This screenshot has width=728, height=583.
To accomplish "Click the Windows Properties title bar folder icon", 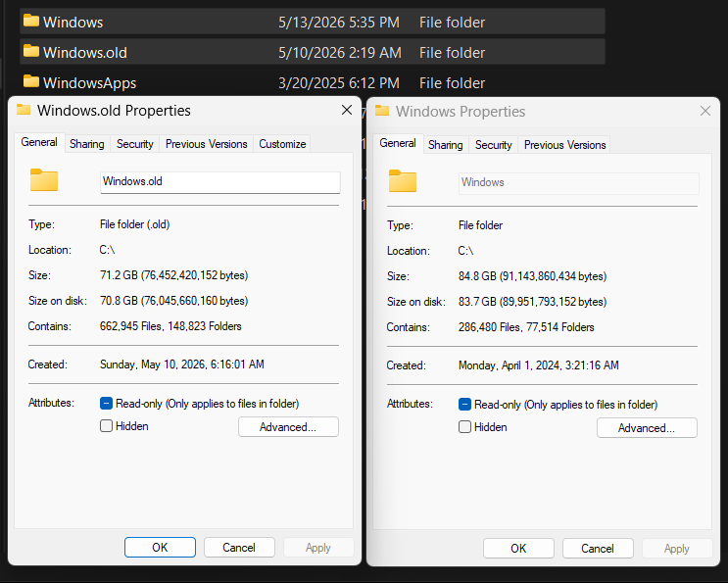I will coord(382,111).
